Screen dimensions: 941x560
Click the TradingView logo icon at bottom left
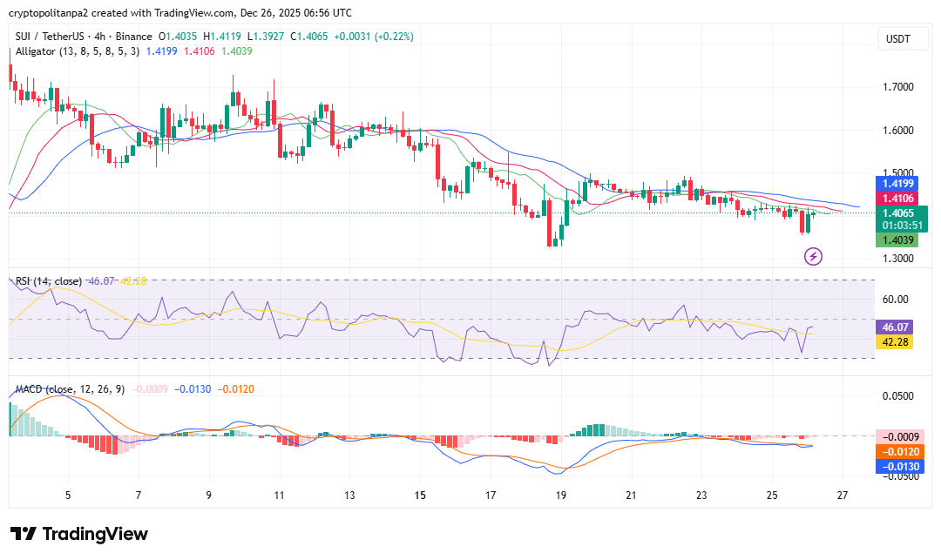pyautogui.click(x=23, y=534)
